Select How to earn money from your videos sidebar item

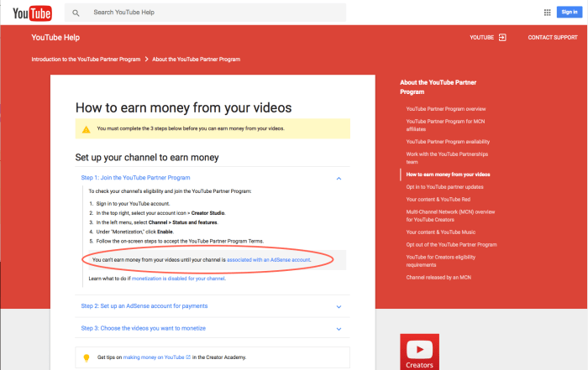(x=448, y=175)
